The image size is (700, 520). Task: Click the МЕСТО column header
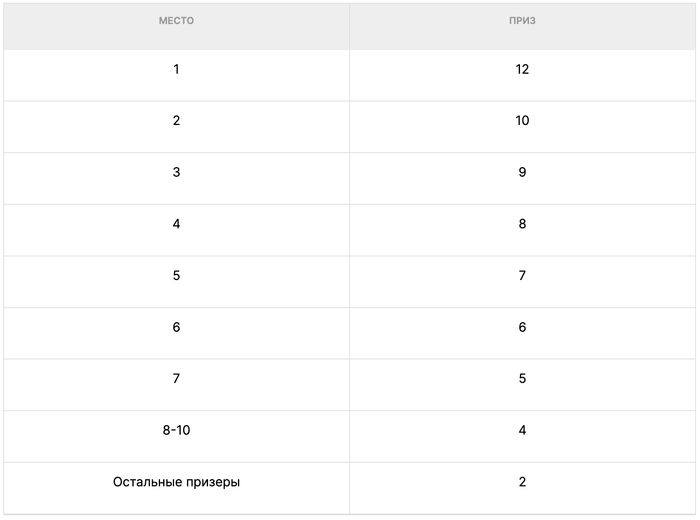tap(176, 21)
